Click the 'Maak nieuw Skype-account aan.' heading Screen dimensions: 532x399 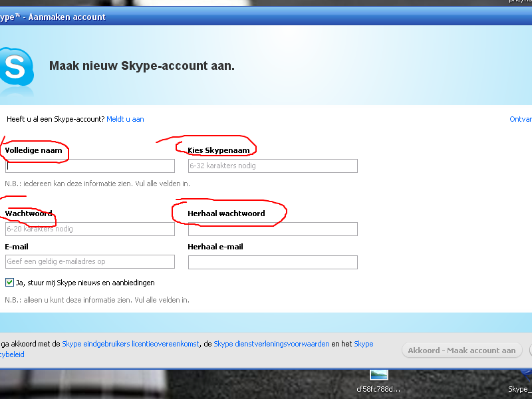coord(142,65)
